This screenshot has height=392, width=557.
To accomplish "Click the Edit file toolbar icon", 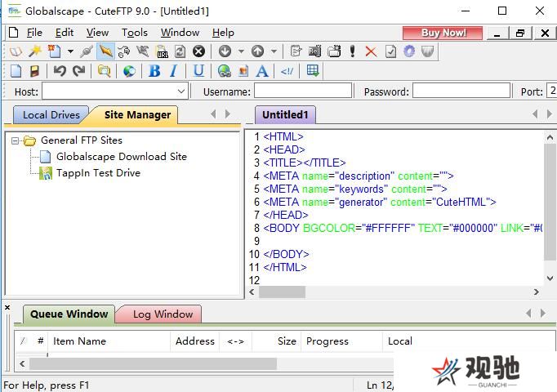I will point(296,51).
